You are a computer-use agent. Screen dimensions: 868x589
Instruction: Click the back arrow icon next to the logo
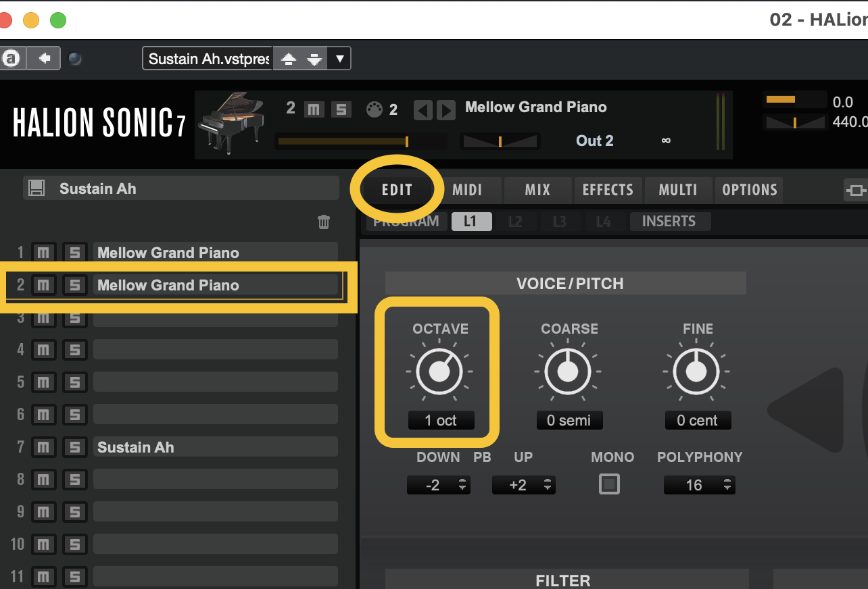(43, 58)
